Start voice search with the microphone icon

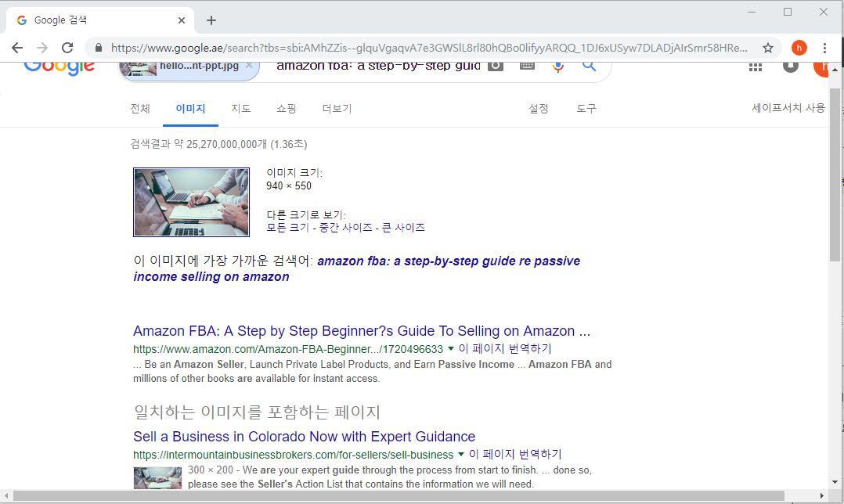[x=558, y=67]
